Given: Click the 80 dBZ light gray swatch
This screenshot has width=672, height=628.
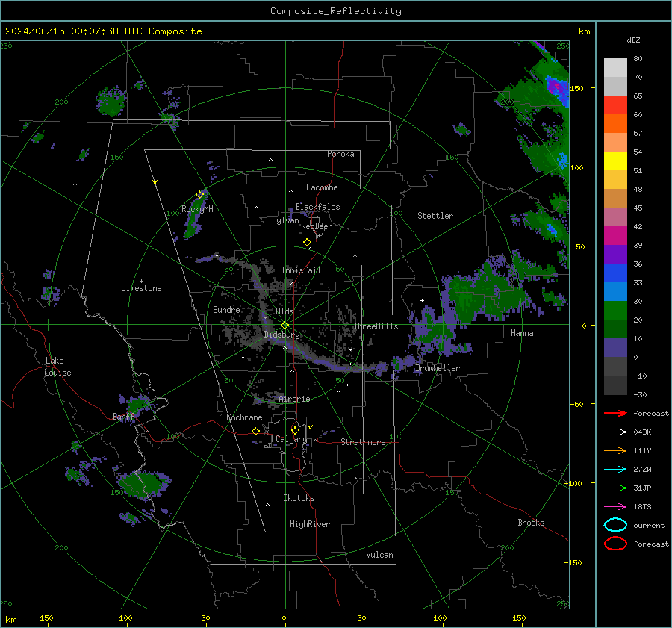Looking at the screenshot, I should coord(615,67).
